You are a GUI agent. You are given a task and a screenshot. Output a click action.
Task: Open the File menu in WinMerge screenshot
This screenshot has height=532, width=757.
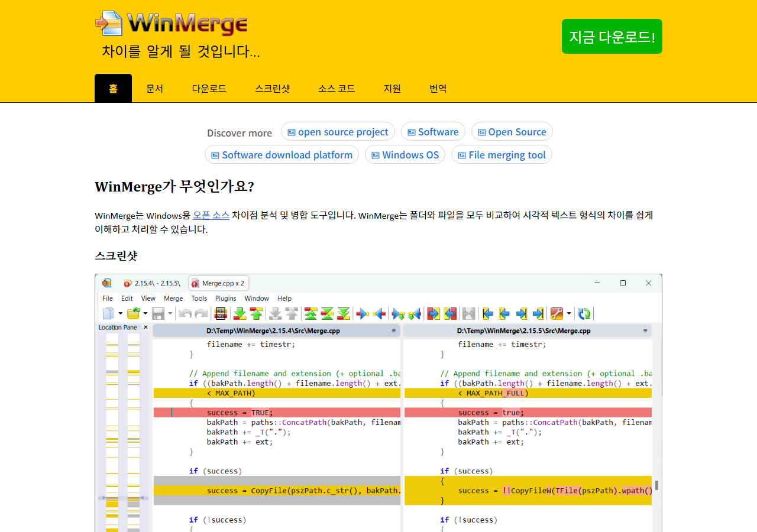pos(108,299)
